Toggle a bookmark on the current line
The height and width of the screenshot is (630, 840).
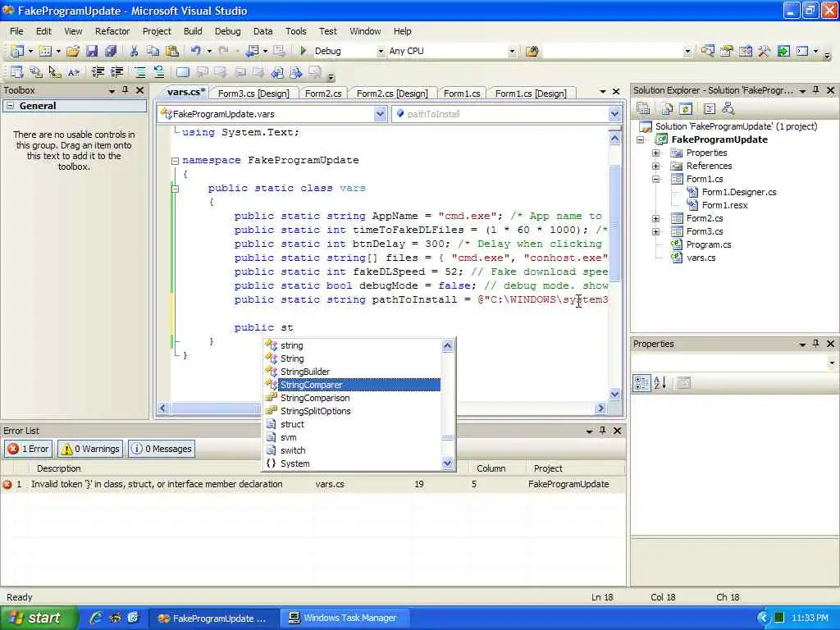point(183,72)
